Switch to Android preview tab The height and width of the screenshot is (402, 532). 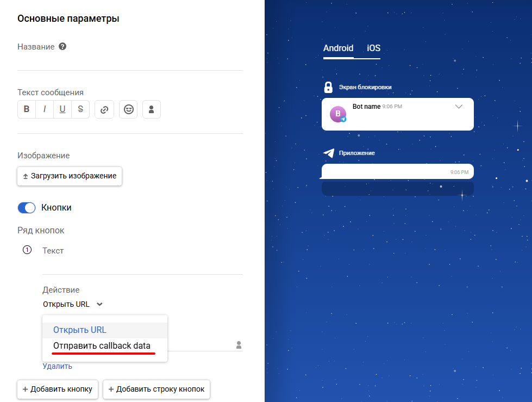[338, 48]
